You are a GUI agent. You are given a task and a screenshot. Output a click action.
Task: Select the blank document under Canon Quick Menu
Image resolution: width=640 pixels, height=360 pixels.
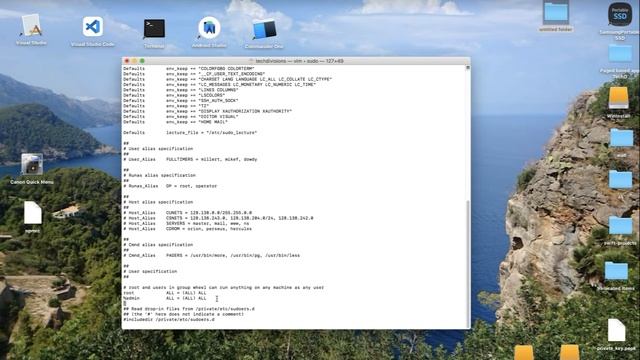coord(33,213)
